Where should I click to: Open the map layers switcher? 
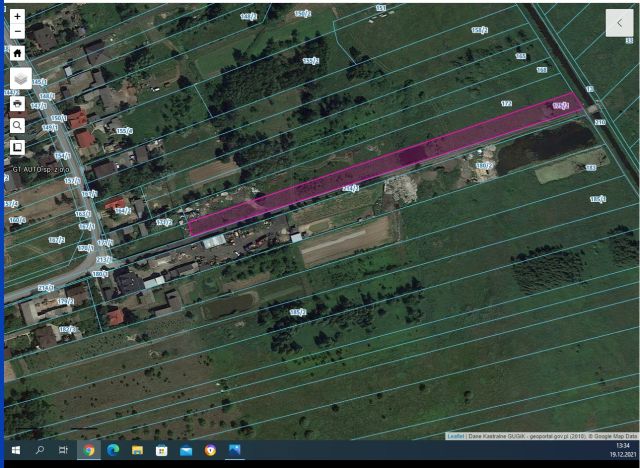(x=21, y=78)
